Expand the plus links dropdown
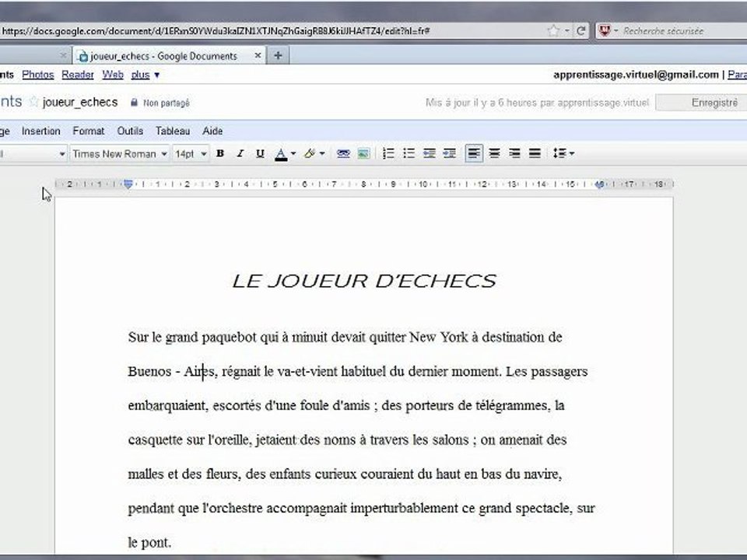The image size is (747, 560). [x=146, y=75]
